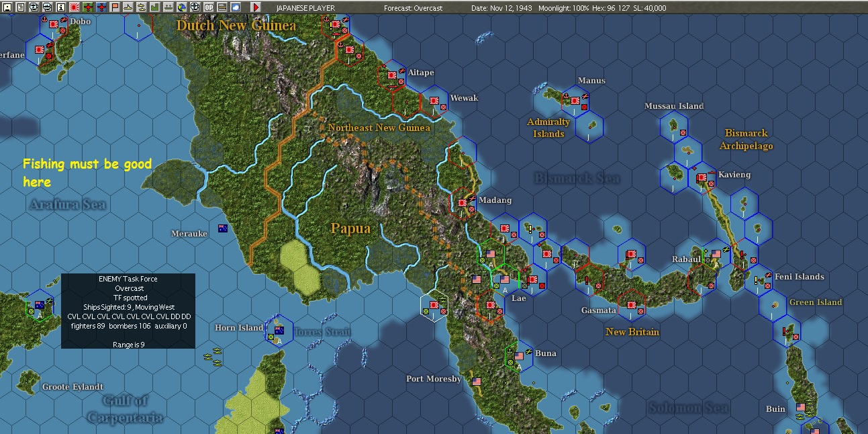Screen dimensions: 868x434
Task: Select the Australian flag icon near Merauke
Action: (x=222, y=228)
